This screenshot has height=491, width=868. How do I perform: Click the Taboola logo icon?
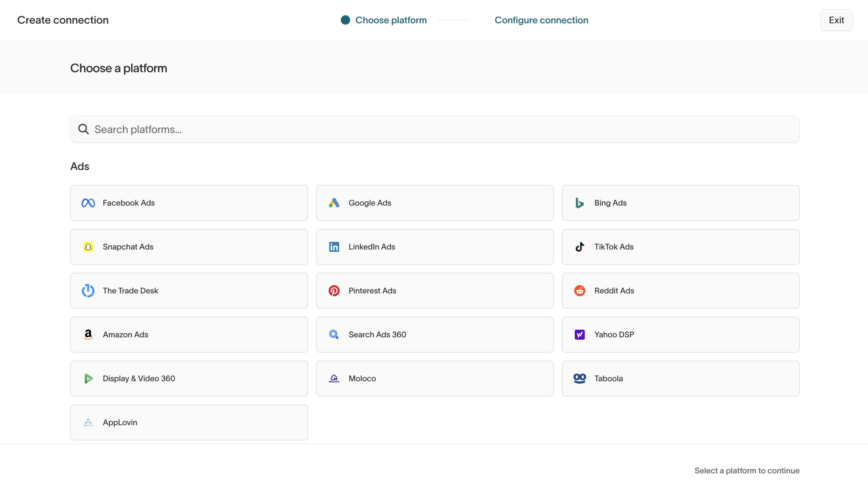pos(579,378)
